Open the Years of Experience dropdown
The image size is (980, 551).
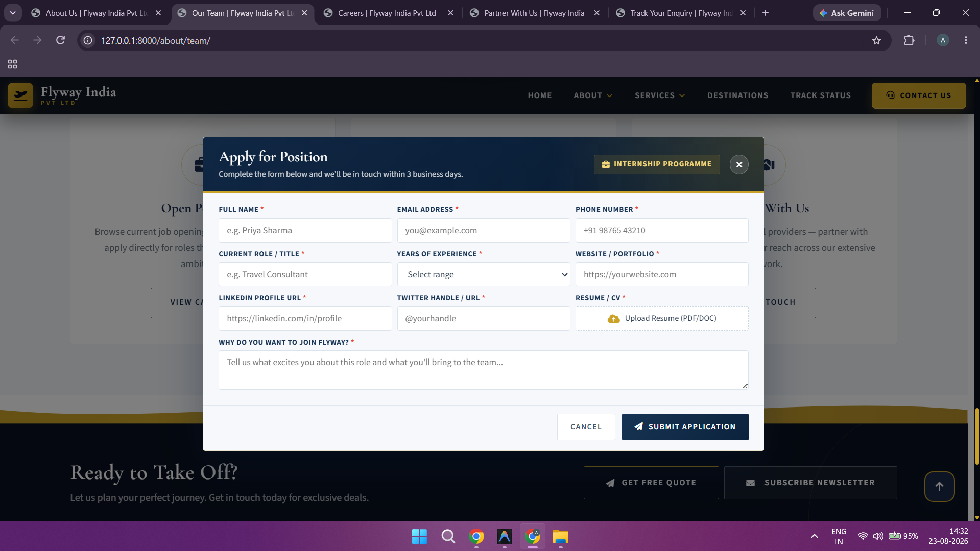point(483,274)
